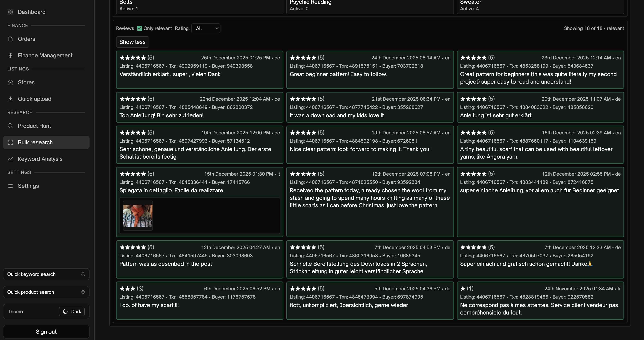Open the Rating All dropdown

pyautogui.click(x=205, y=28)
